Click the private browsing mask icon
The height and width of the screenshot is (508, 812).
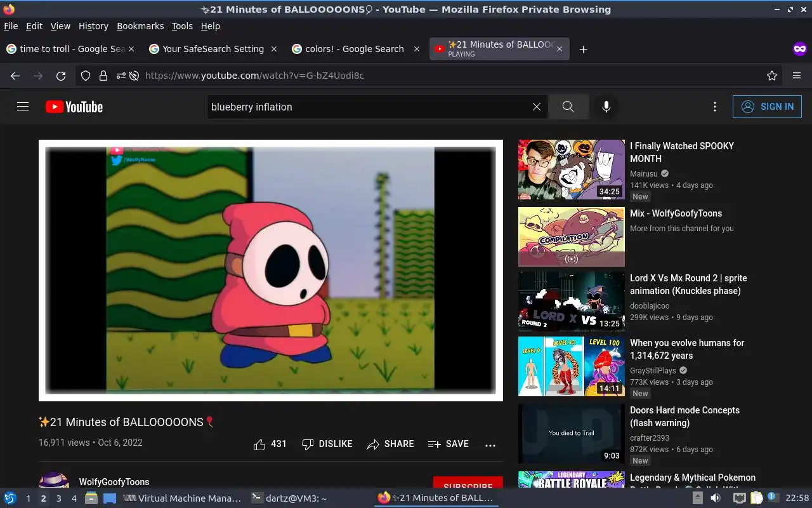click(800, 49)
